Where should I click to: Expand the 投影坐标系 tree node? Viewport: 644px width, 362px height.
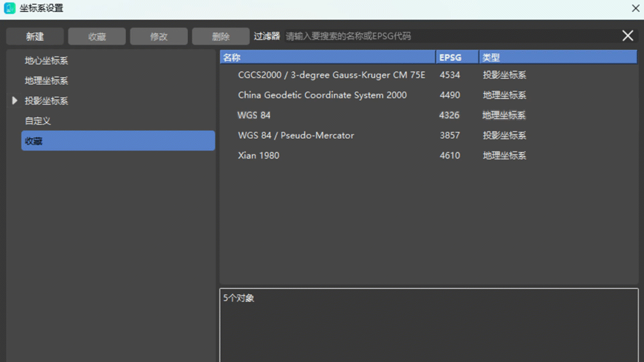point(15,101)
